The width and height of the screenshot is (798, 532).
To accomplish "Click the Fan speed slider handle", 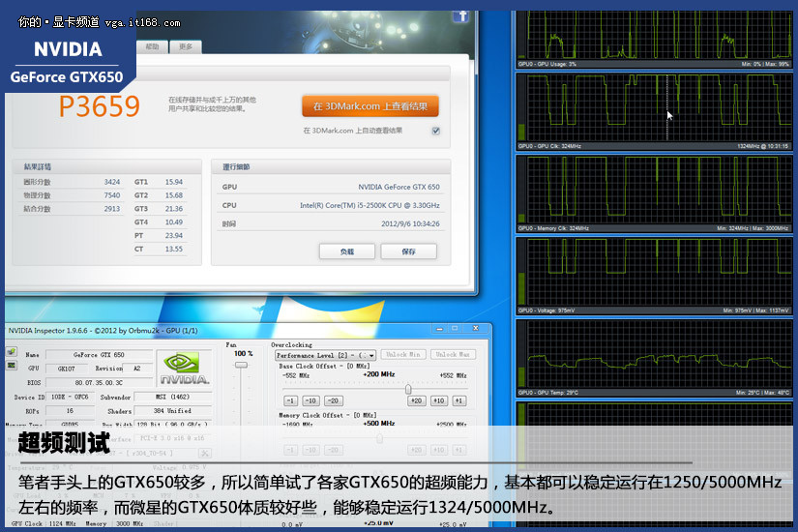I will pos(241,365).
